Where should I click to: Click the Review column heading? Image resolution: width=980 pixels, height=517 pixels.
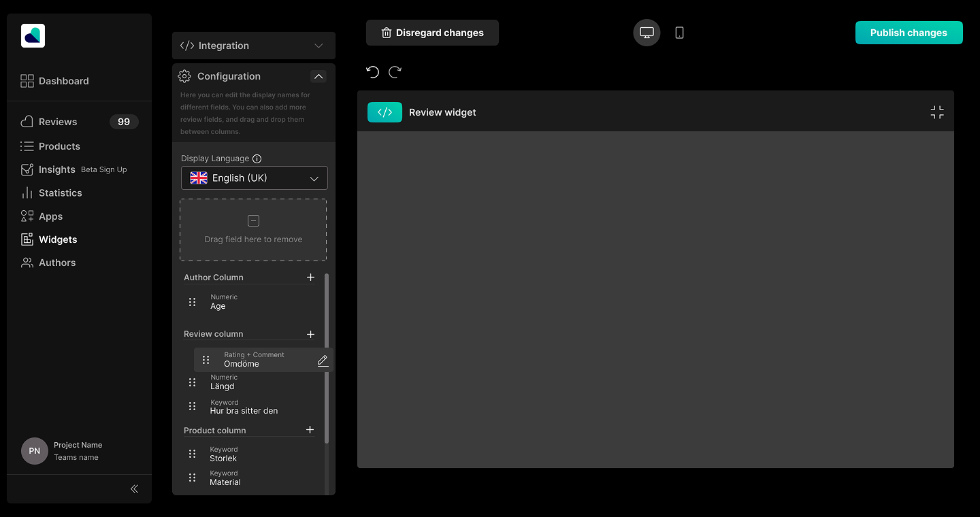214,334
